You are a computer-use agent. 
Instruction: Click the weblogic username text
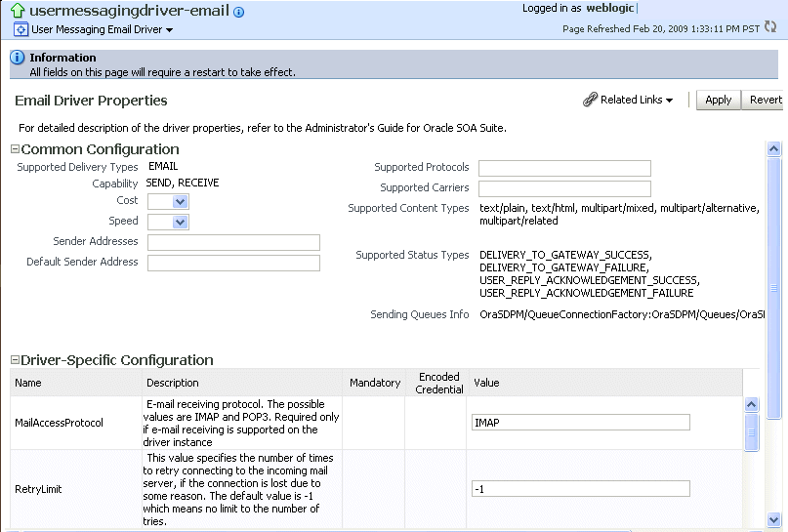[x=609, y=8]
